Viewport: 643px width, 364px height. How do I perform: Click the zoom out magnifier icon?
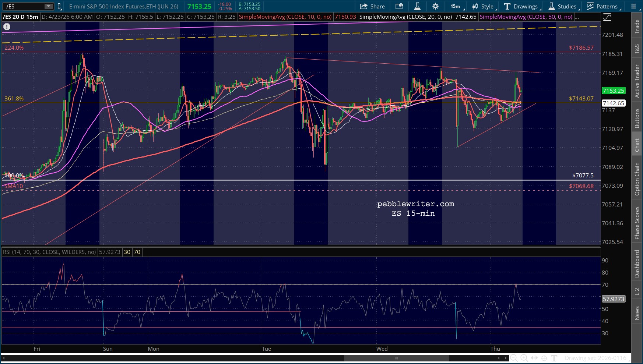click(514, 358)
